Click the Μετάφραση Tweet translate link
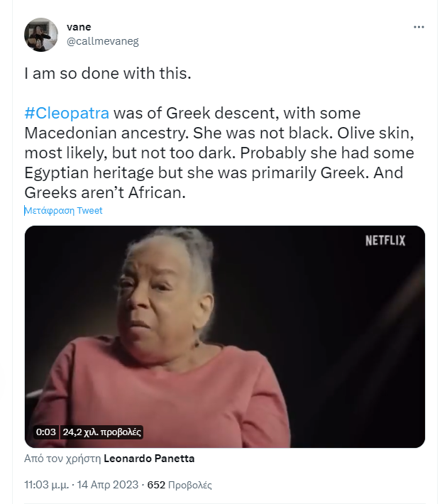 click(63, 211)
